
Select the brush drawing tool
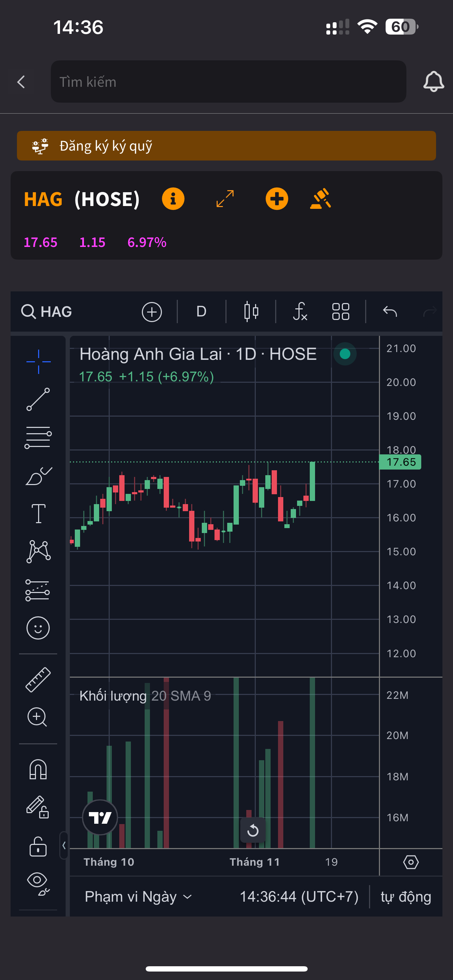38,476
